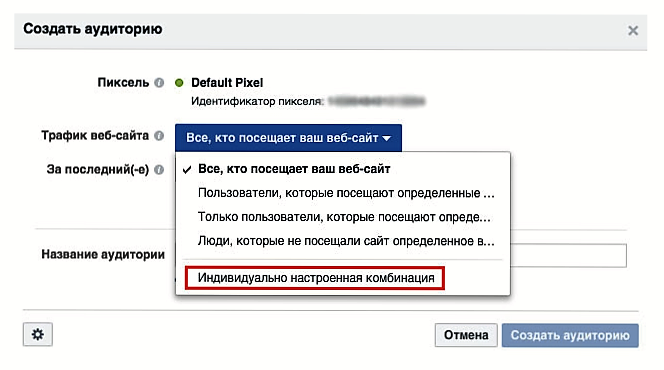
Task: Click info icon next to Трафик веб-сайта
Action: [159, 136]
